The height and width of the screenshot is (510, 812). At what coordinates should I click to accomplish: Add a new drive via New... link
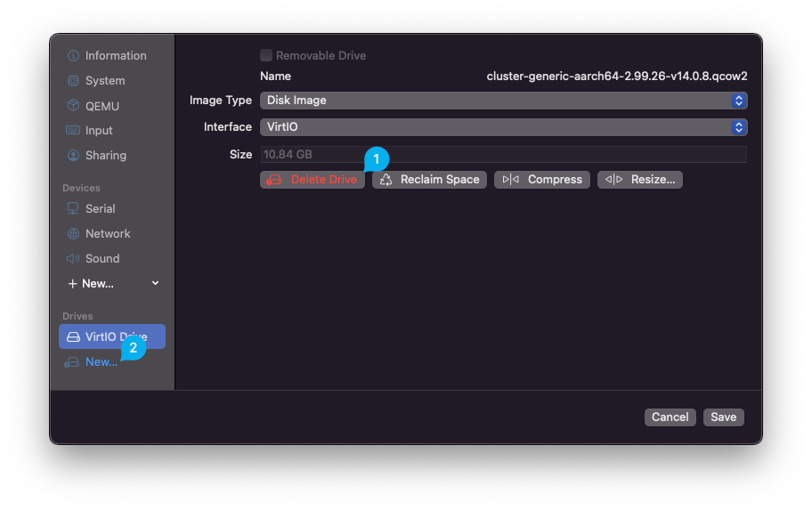click(x=101, y=362)
